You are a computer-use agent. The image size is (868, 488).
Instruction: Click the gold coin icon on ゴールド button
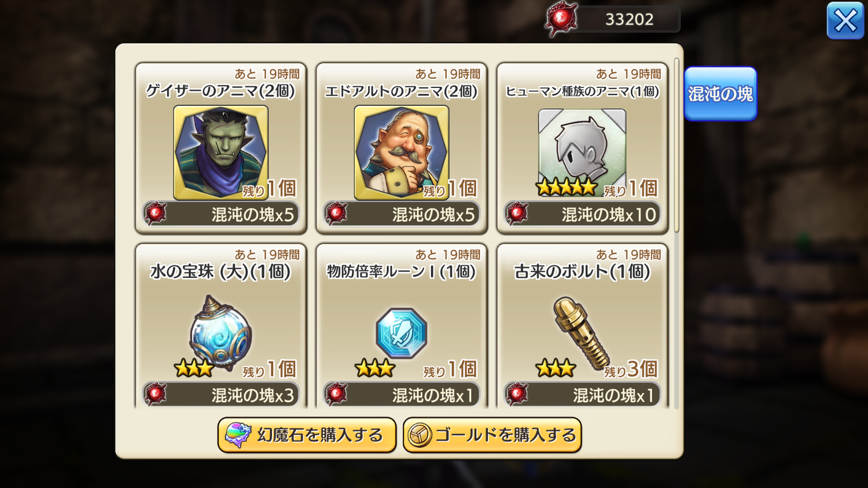(420, 435)
